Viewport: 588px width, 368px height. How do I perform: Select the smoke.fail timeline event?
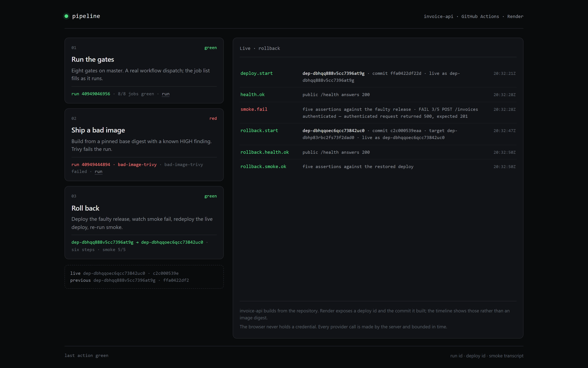tap(378, 113)
